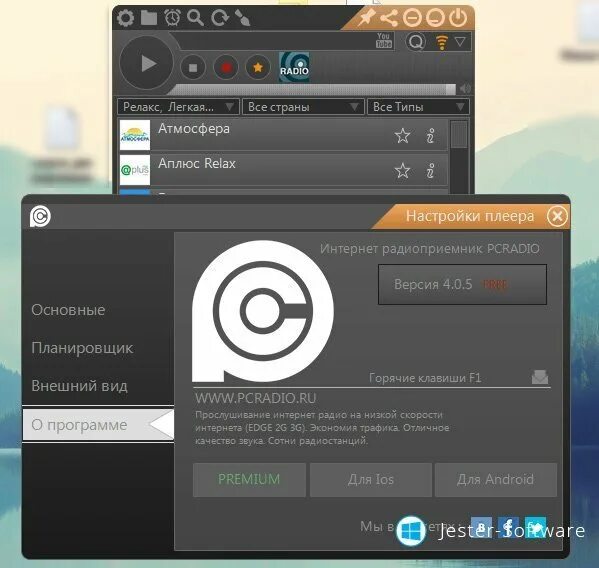The image size is (599, 568).
Task: Click the magnifier search icon in toolbar
Action: (x=196, y=18)
